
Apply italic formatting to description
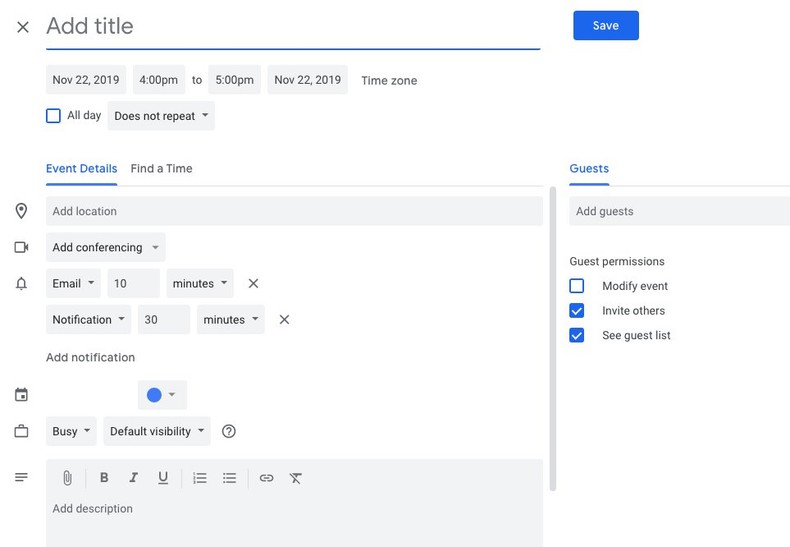click(x=133, y=478)
